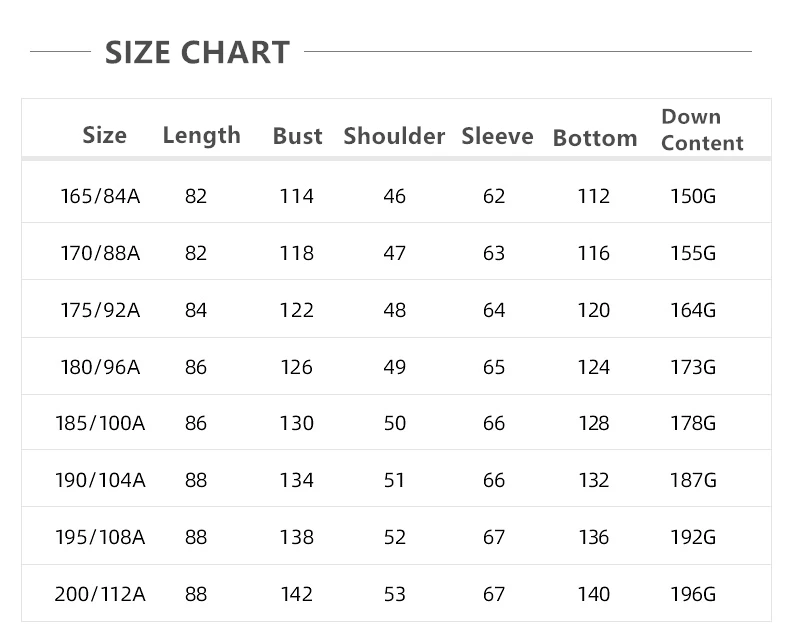
Task: Select the 200/112A size cell
Action: click(x=100, y=594)
